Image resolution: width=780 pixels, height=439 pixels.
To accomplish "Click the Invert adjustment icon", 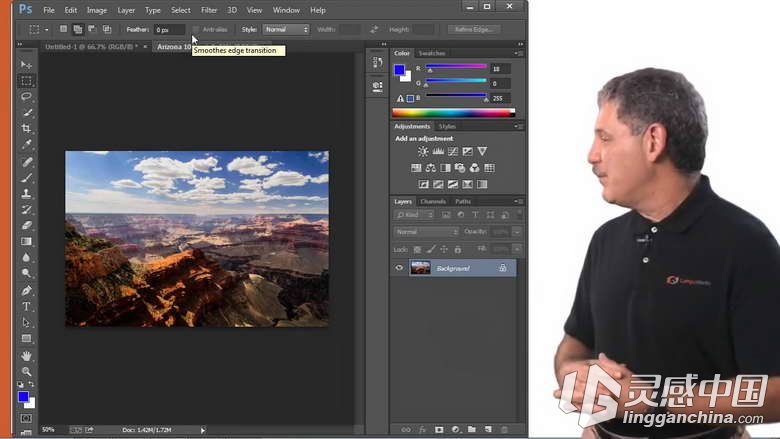I will 423,184.
